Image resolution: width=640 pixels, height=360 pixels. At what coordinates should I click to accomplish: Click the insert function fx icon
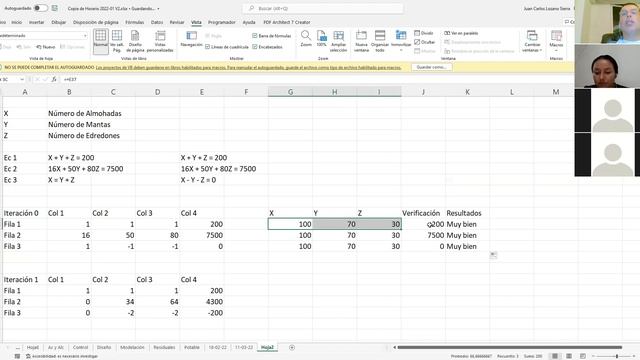pos(54,80)
